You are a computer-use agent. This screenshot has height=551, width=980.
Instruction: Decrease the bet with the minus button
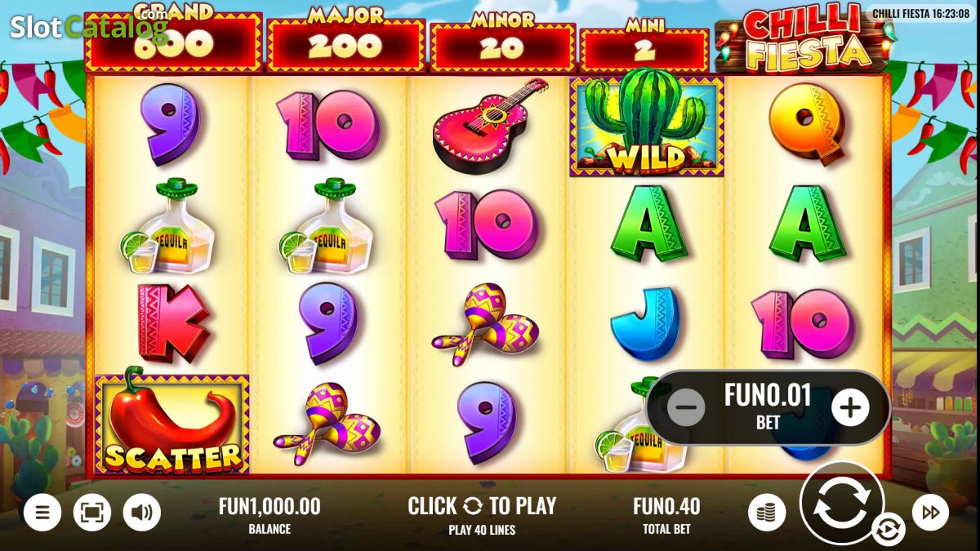(x=686, y=407)
